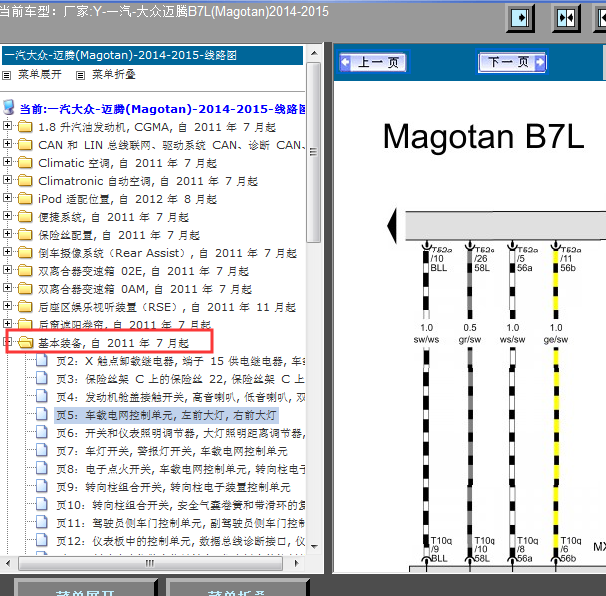606x596 pixels.
Task: Open 页2: X 触点卸载继电器 page
Action: point(180,361)
